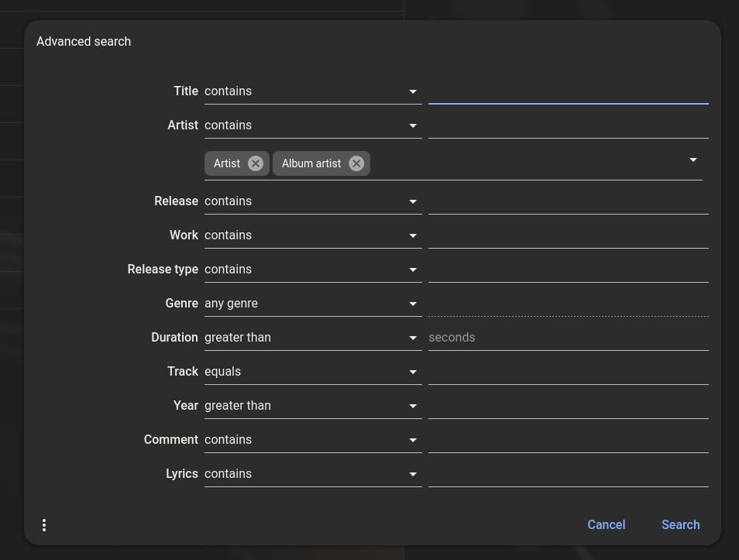Cancel the advanced search dialog
Viewport: 739px width, 560px height.
pos(606,524)
